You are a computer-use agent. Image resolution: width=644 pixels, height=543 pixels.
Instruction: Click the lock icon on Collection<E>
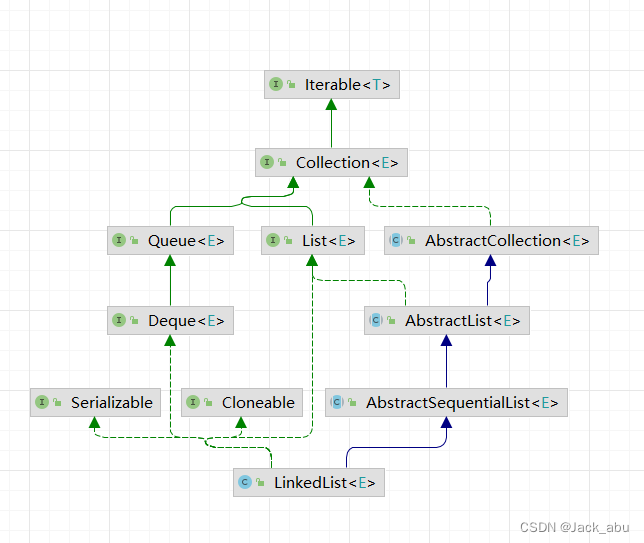(282, 162)
